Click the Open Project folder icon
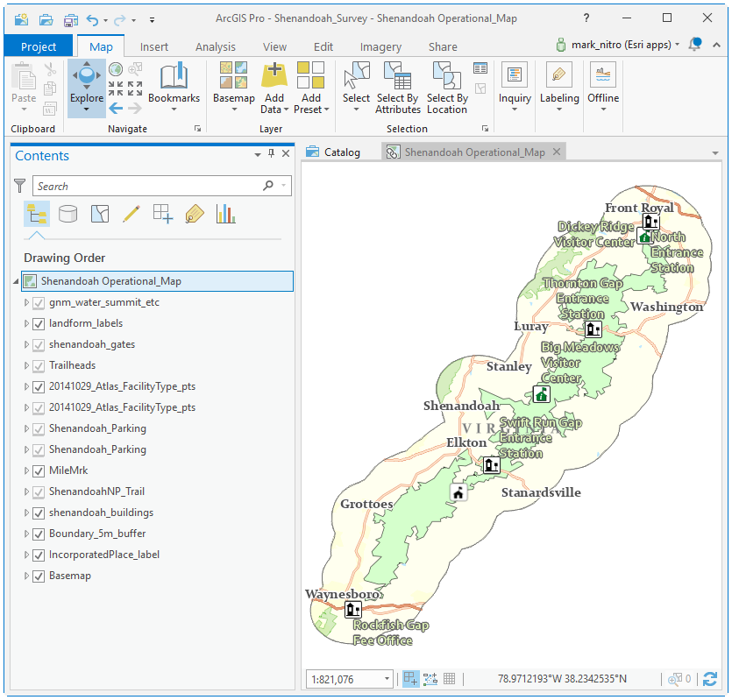This screenshot has height=700, width=732. tap(46, 19)
